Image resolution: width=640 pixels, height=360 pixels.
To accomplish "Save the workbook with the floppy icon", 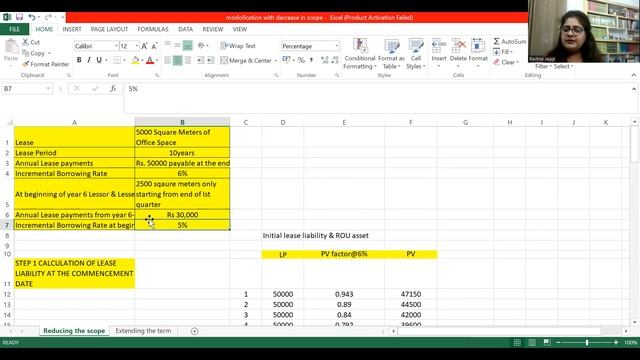I will point(19,17).
